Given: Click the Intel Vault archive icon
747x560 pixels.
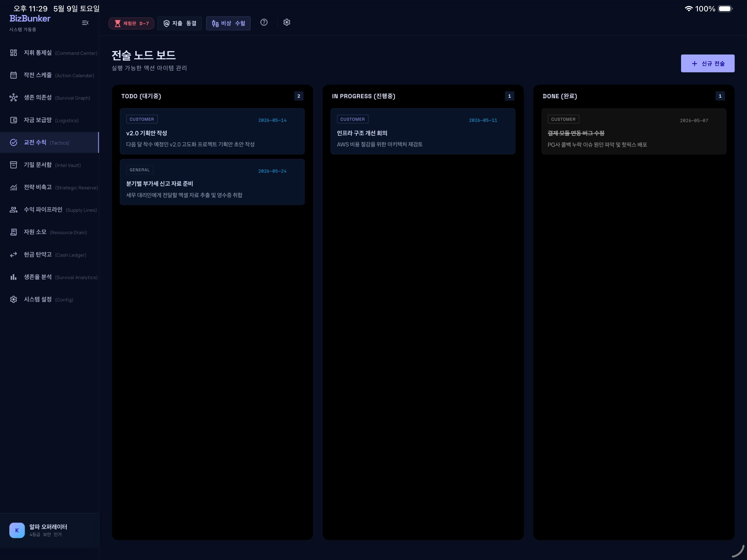Looking at the screenshot, I should (14, 165).
